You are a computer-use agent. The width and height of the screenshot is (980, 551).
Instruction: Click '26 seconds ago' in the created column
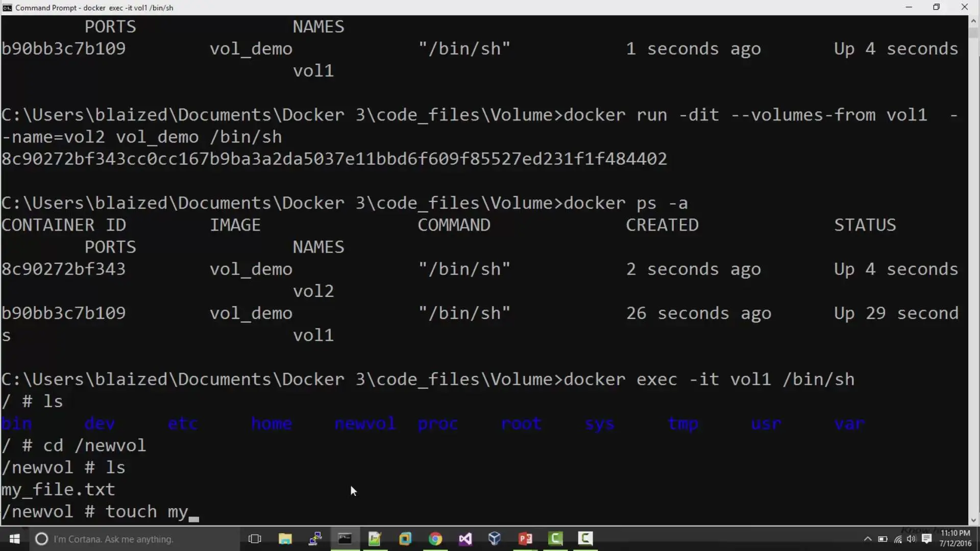[x=699, y=313]
